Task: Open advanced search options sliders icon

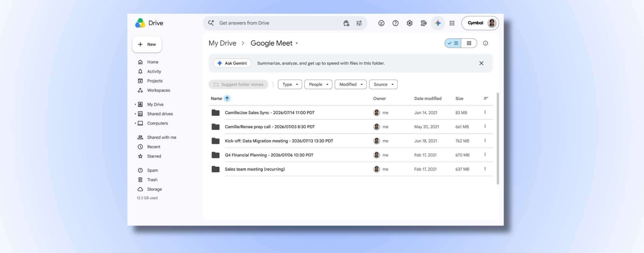Action: pos(359,23)
